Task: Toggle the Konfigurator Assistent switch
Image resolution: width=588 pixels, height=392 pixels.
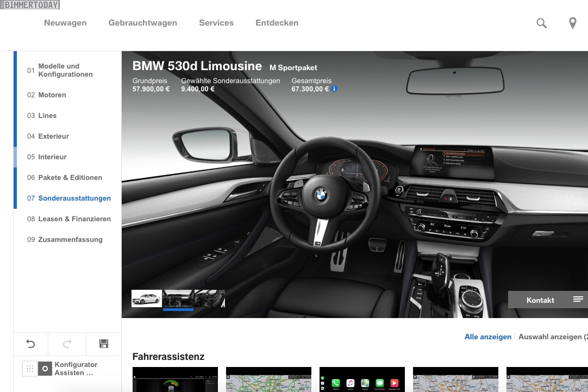Action: (x=37, y=369)
